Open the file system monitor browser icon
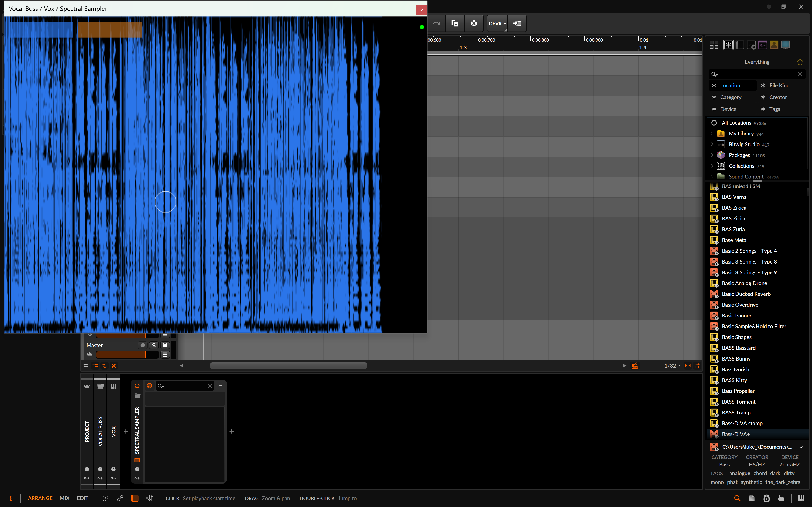This screenshot has width=812, height=507. [785, 45]
